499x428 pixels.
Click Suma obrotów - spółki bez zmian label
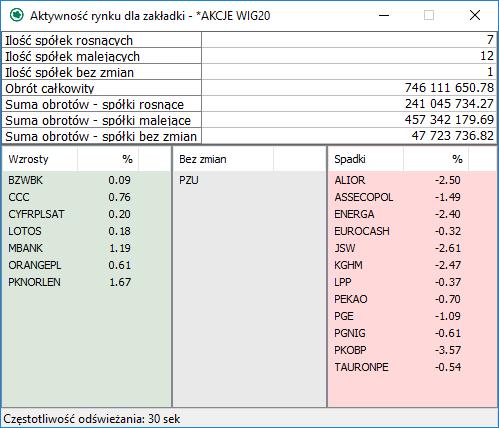pos(101,137)
